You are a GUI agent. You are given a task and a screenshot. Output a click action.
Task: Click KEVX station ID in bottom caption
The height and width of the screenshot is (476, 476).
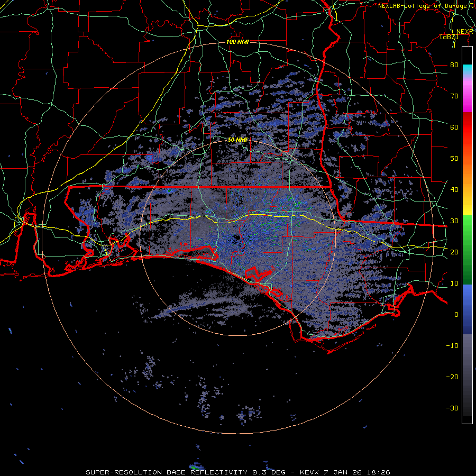(309, 472)
